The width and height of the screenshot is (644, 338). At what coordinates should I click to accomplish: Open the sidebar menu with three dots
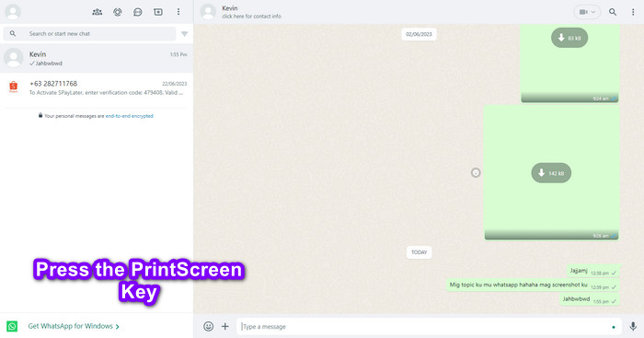178,12
